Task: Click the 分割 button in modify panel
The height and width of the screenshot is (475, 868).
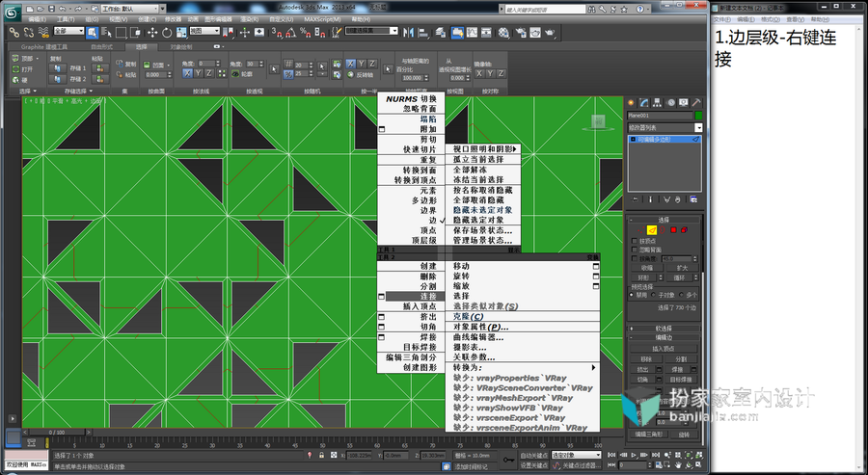Action: point(682,358)
